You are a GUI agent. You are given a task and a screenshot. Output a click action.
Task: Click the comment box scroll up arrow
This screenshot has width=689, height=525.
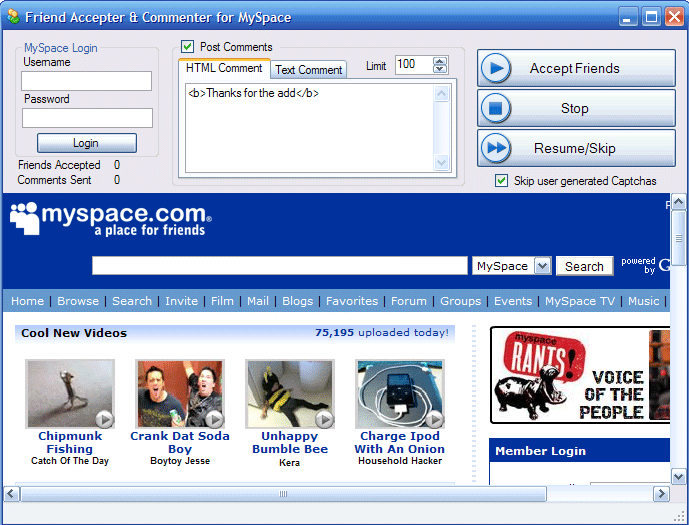(442, 93)
